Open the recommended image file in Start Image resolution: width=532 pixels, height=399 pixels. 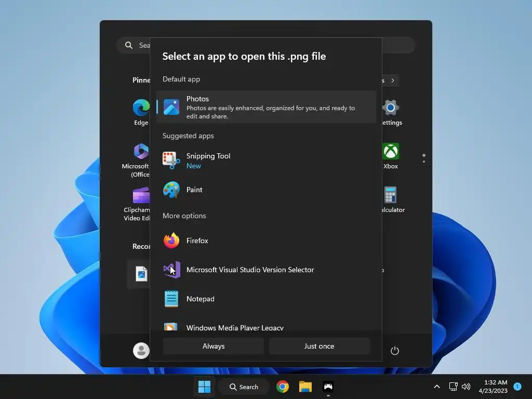[x=141, y=274]
